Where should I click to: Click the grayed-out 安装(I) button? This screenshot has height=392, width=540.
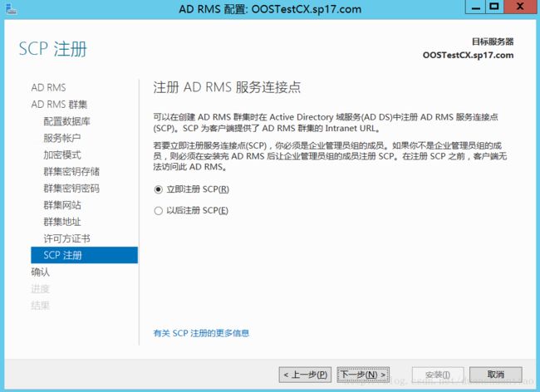[x=438, y=375]
